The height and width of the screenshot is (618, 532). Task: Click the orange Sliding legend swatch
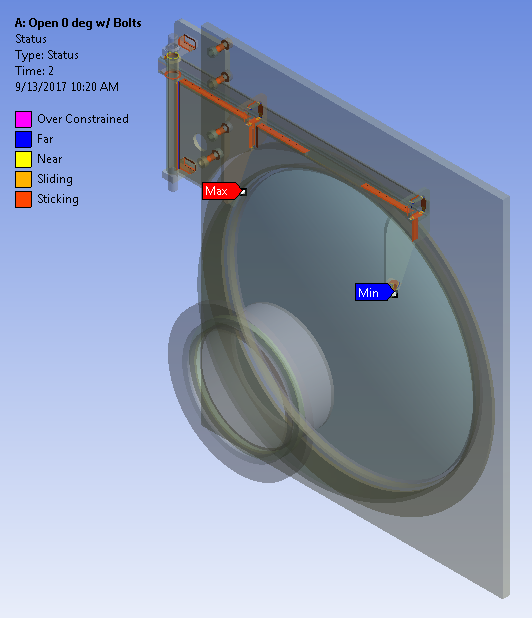pyautogui.click(x=23, y=179)
